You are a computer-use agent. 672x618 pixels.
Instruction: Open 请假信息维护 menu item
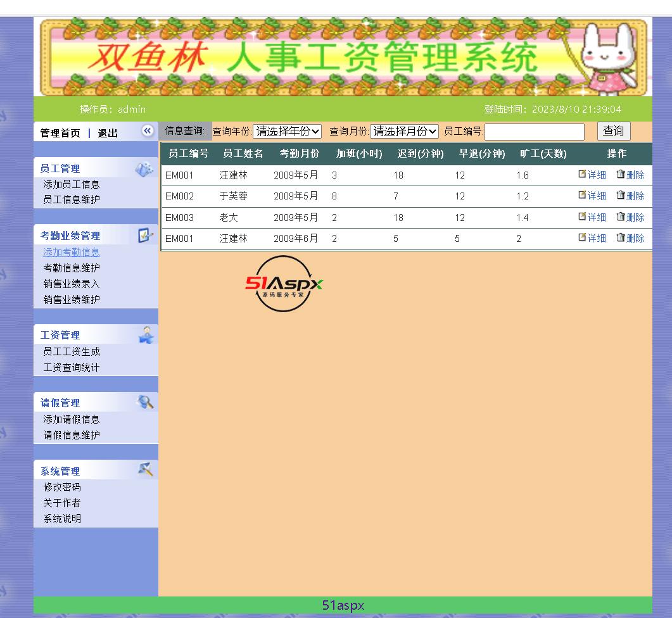click(x=72, y=435)
